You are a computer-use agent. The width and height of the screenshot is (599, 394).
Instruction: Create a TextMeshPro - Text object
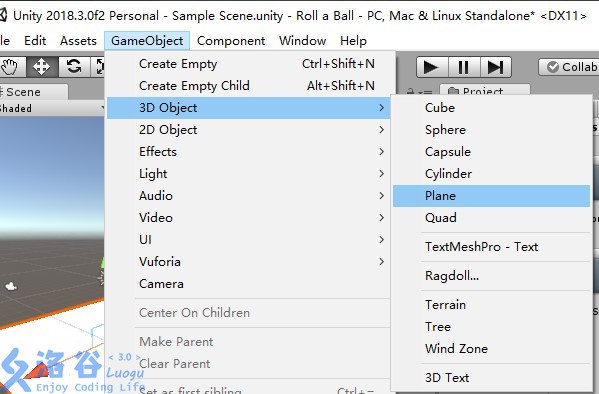pos(491,247)
